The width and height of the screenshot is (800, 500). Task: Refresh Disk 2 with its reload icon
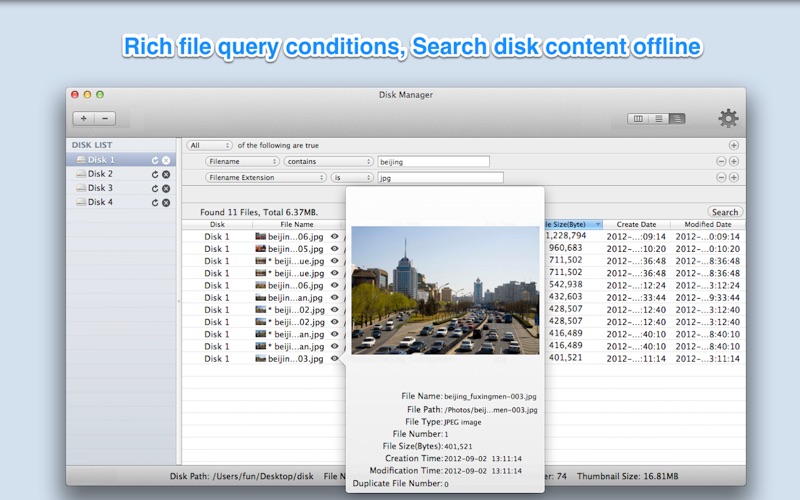tap(155, 174)
